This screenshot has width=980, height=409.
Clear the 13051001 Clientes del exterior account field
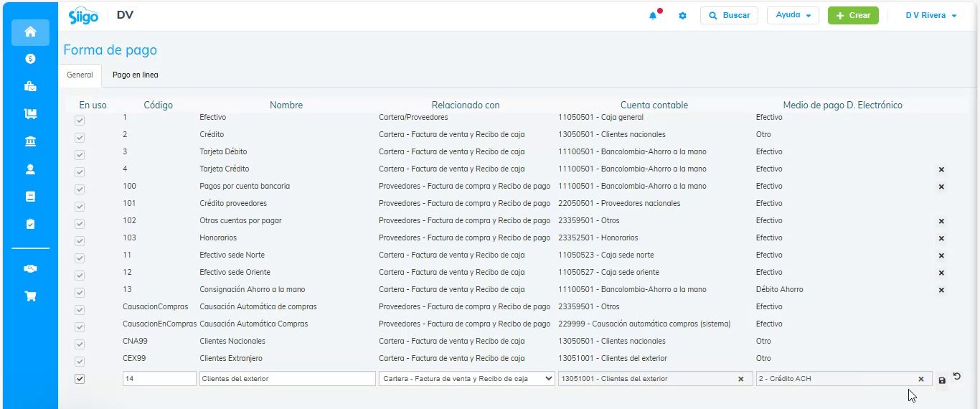[x=740, y=379]
